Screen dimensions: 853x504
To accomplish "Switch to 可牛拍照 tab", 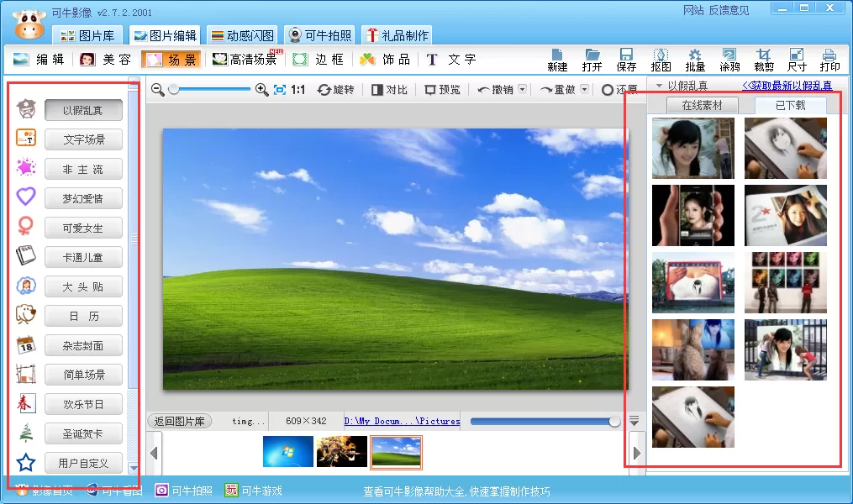I will pos(320,36).
